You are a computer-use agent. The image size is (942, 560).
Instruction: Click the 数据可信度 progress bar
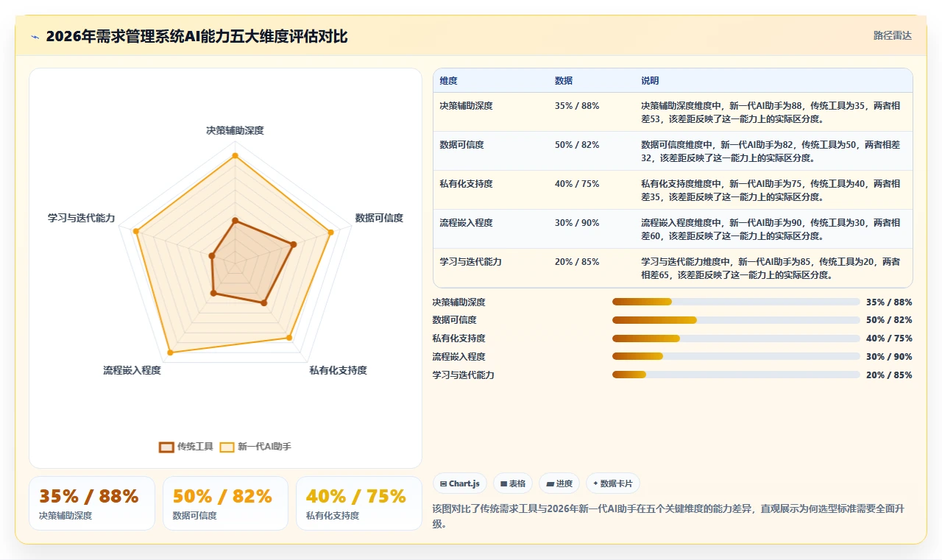(x=736, y=320)
